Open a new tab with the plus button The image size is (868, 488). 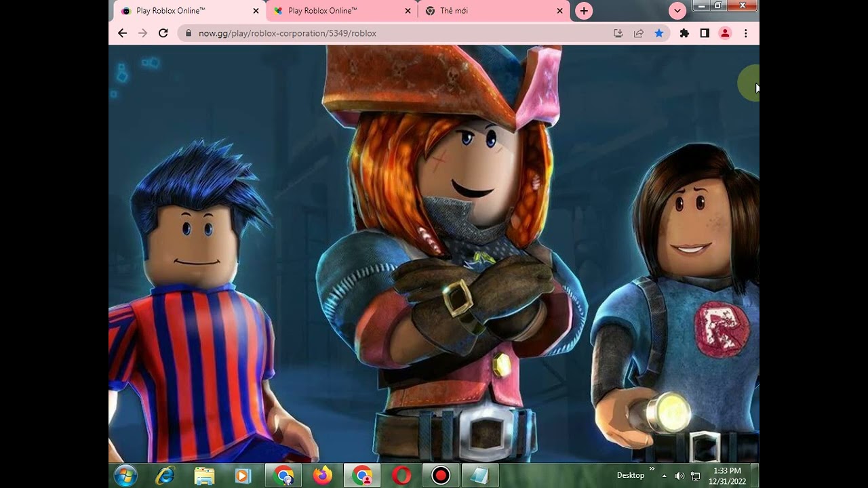click(584, 11)
